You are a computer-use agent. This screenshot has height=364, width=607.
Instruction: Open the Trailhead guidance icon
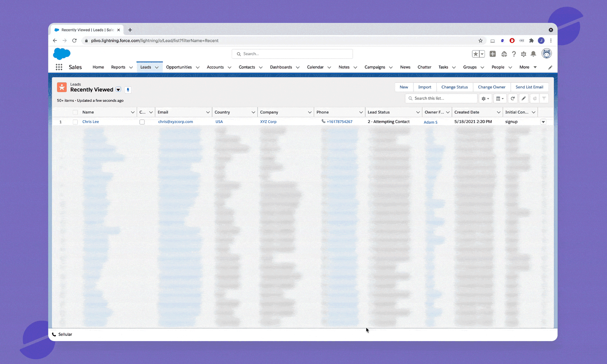[504, 54]
